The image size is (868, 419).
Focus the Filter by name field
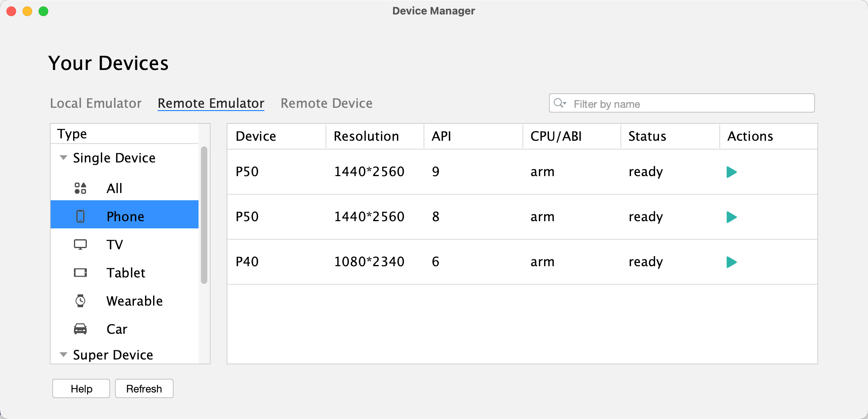pyautogui.click(x=682, y=103)
